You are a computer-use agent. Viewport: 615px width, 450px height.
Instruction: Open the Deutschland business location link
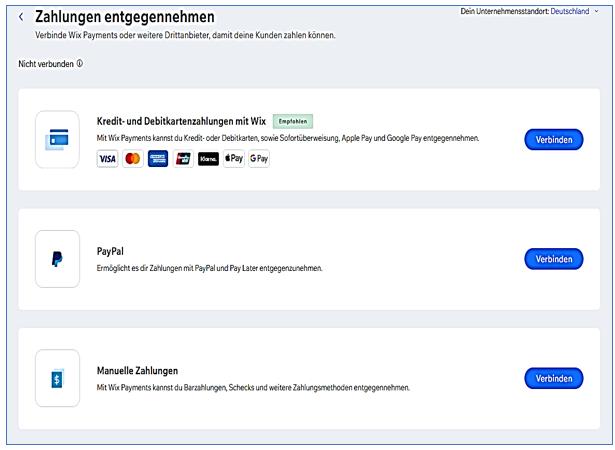click(x=570, y=11)
